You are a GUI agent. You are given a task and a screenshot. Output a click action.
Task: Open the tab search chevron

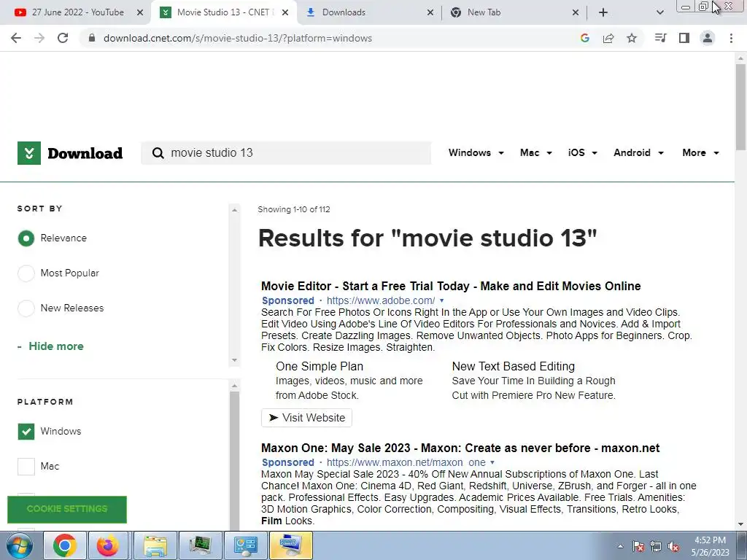click(x=659, y=12)
